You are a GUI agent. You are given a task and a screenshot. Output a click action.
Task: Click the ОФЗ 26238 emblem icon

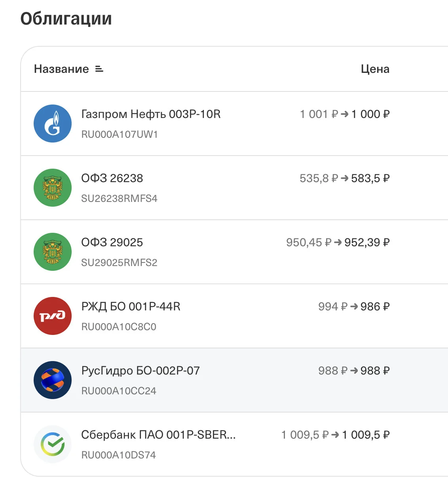tap(53, 188)
